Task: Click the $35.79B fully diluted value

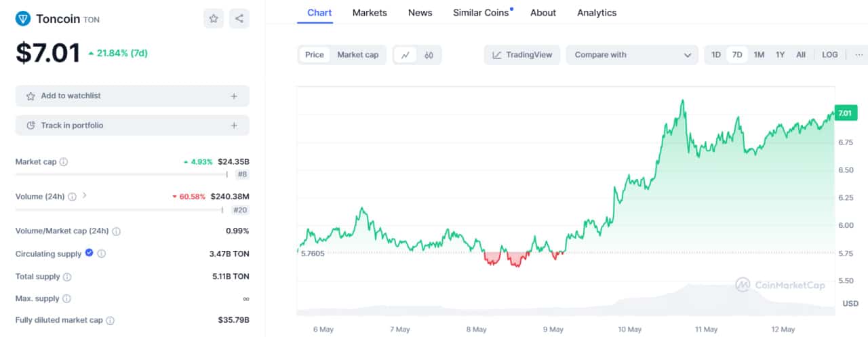Action: click(x=233, y=320)
